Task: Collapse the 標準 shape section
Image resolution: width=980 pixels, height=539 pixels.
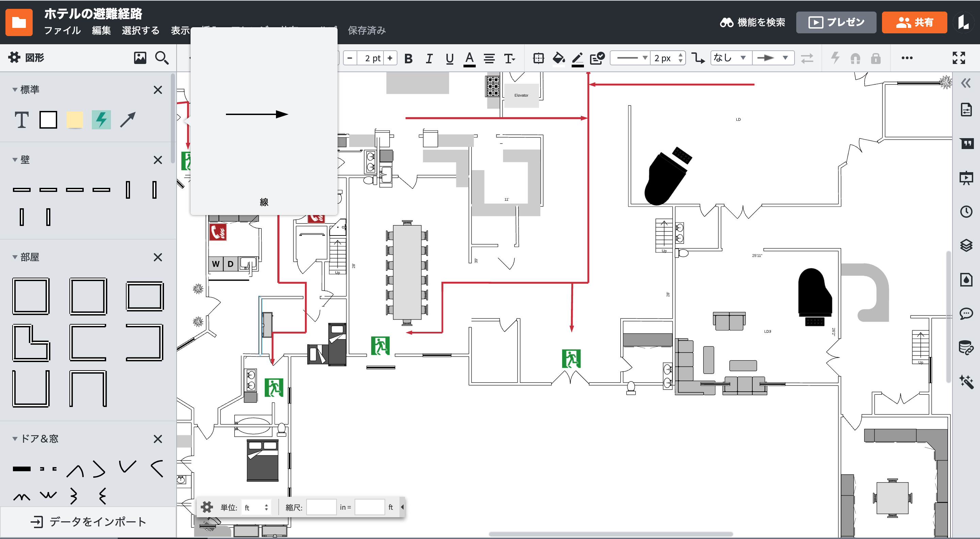Action: click(15, 90)
